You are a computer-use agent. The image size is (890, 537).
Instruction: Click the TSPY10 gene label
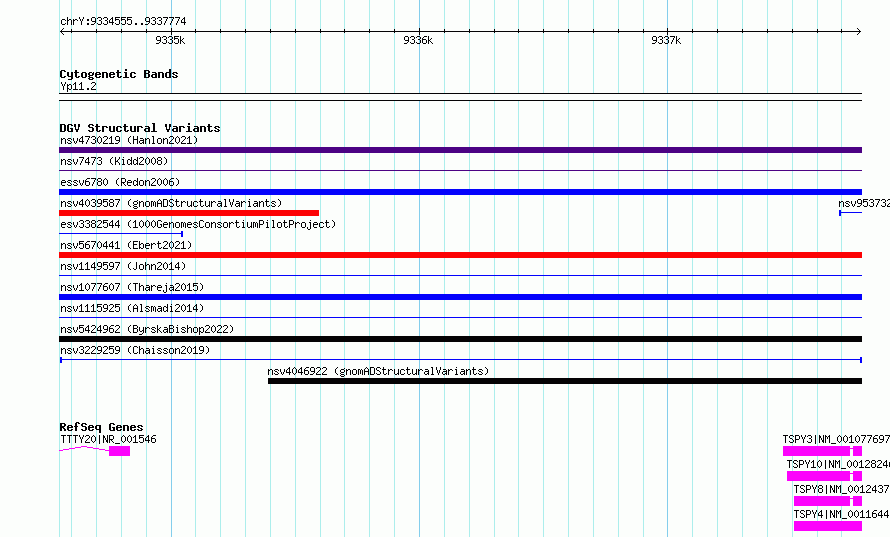tap(838, 464)
